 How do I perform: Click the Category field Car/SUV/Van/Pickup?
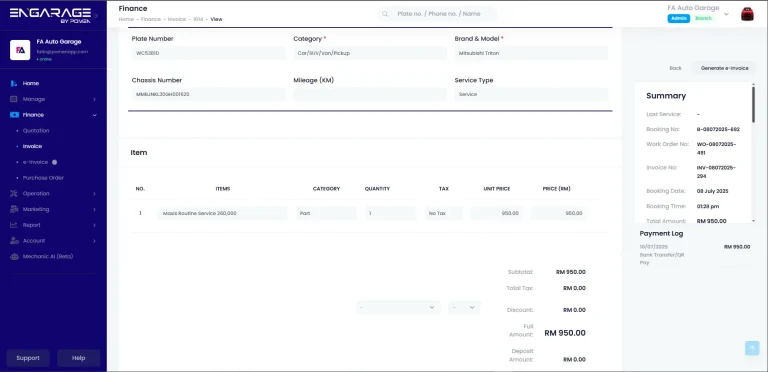[370, 53]
